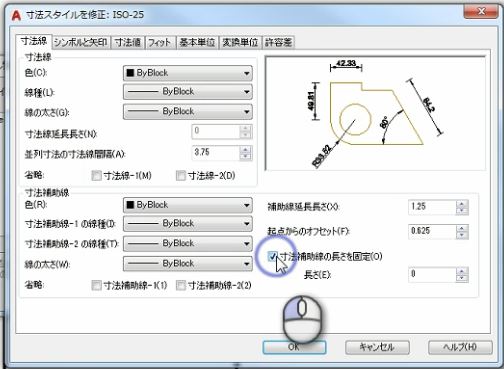Confirm with the OK button
The height and width of the screenshot is (369, 504).
[x=294, y=347]
